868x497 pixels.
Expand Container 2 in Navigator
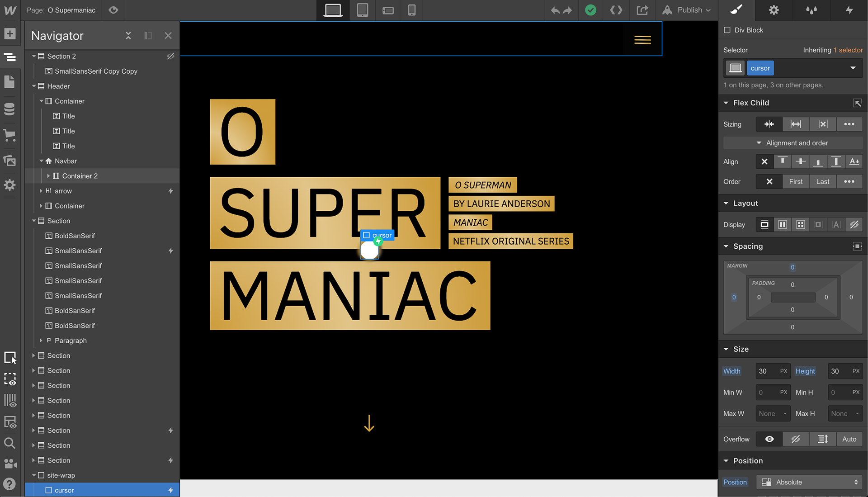pyautogui.click(x=48, y=176)
